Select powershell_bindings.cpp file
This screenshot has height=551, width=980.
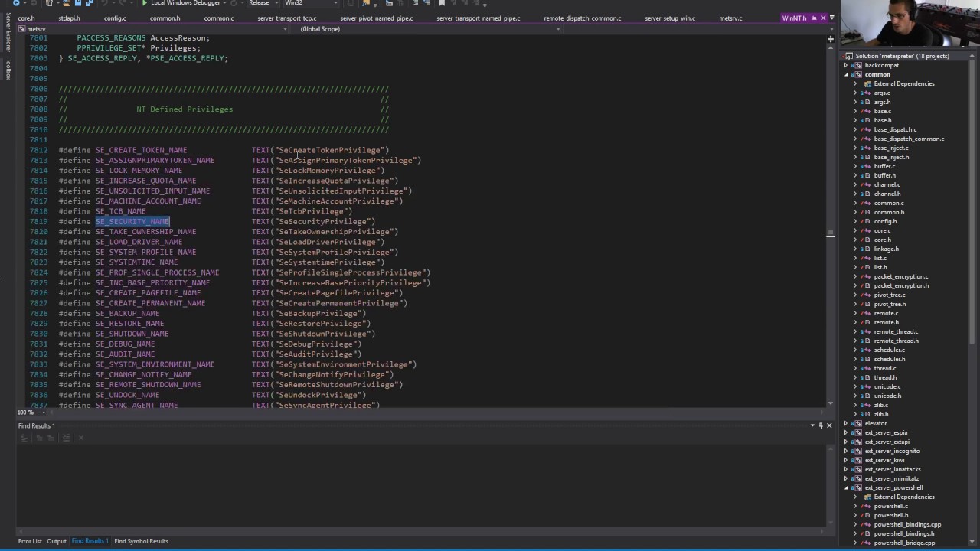tap(907, 524)
